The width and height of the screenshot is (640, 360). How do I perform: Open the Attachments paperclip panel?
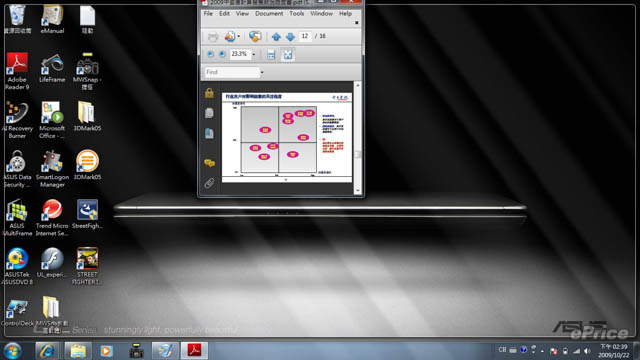coord(209,183)
